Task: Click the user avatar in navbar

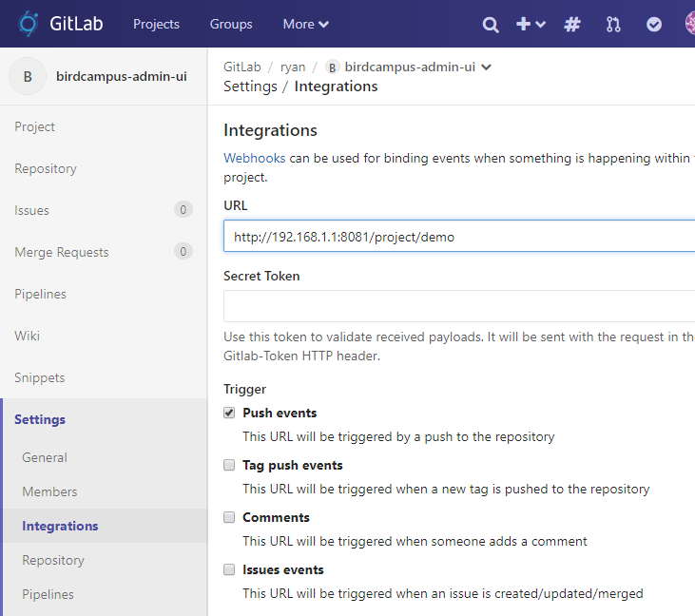Action: pyautogui.click(x=690, y=24)
